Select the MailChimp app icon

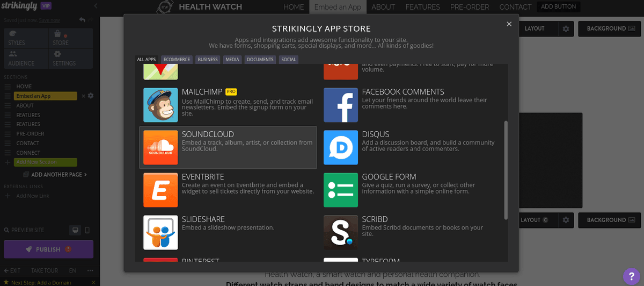tap(160, 105)
